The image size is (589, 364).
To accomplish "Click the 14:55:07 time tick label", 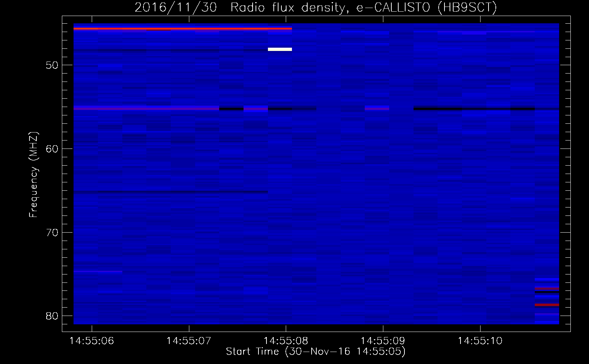I will click(189, 341).
